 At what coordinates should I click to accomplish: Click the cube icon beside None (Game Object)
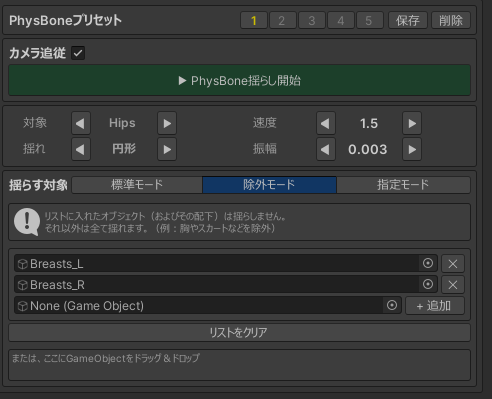point(23,306)
